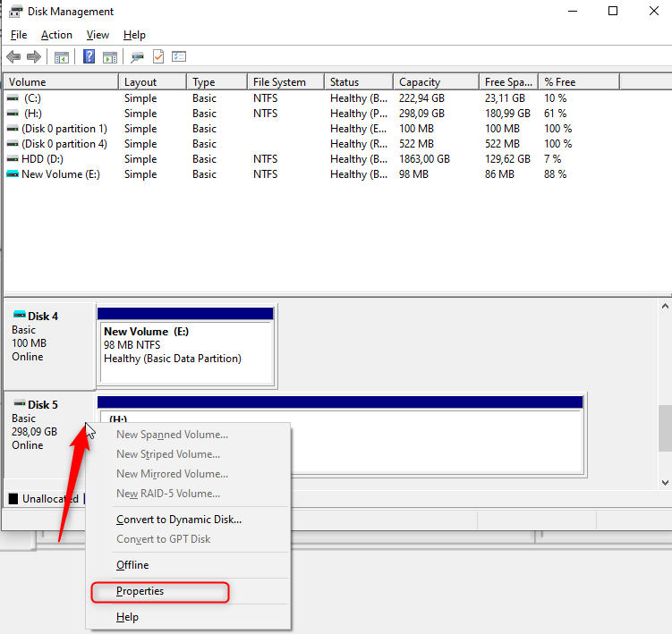Click the Connect/Rescan disk toolbar icon

[137, 56]
